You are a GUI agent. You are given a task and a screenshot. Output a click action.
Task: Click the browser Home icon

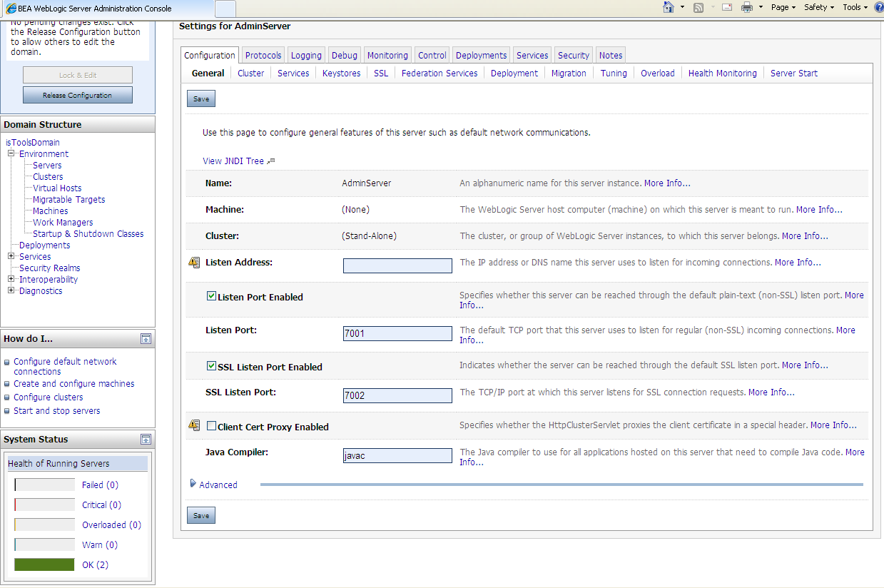click(x=669, y=7)
